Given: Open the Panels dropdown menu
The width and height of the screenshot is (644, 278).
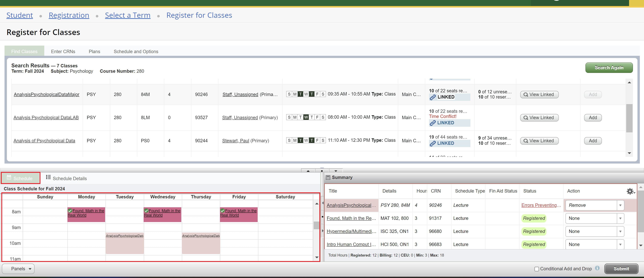Looking at the screenshot, I should click(x=18, y=269).
